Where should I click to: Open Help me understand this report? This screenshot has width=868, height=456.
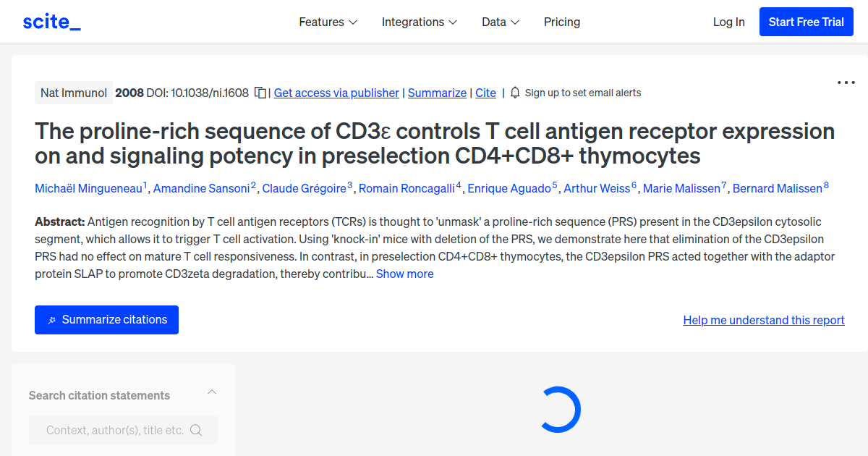(764, 320)
